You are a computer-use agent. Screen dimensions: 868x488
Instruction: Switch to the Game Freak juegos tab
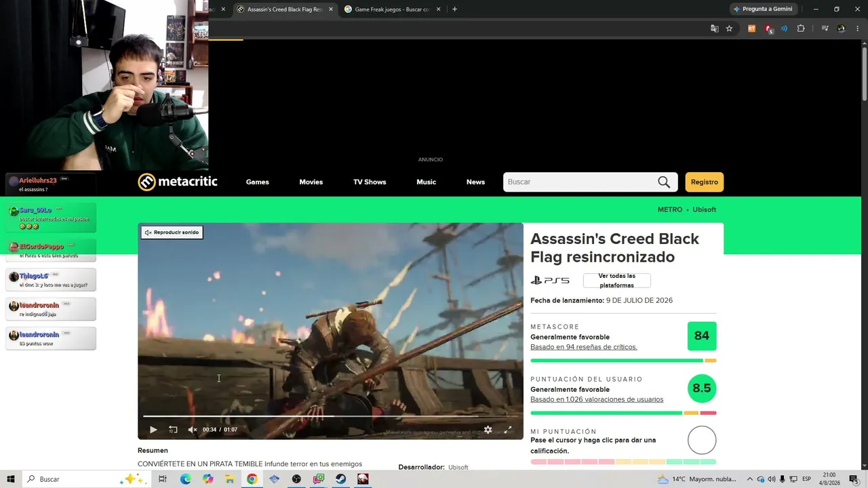(387, 9)
